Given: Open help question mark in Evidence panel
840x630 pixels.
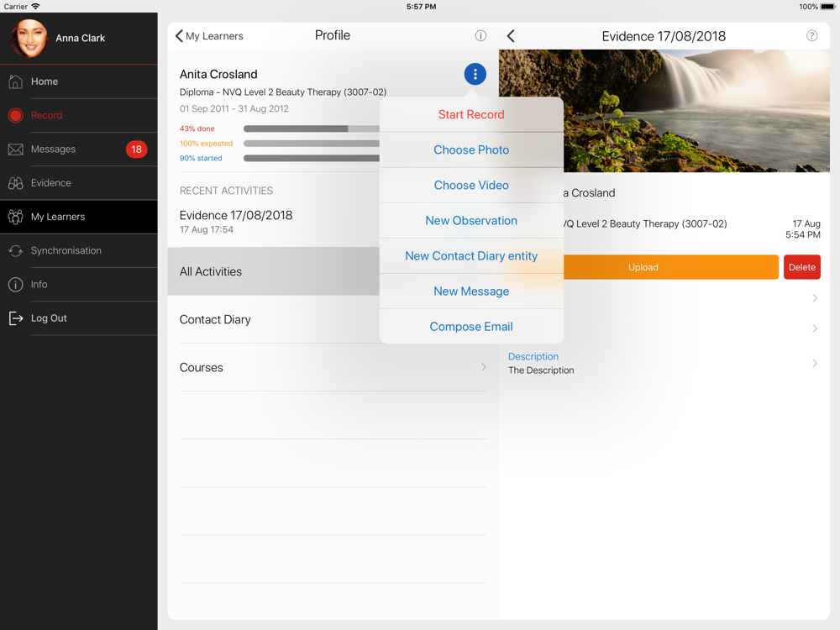Looking at the screenshot, I should [x=811, y=36].
